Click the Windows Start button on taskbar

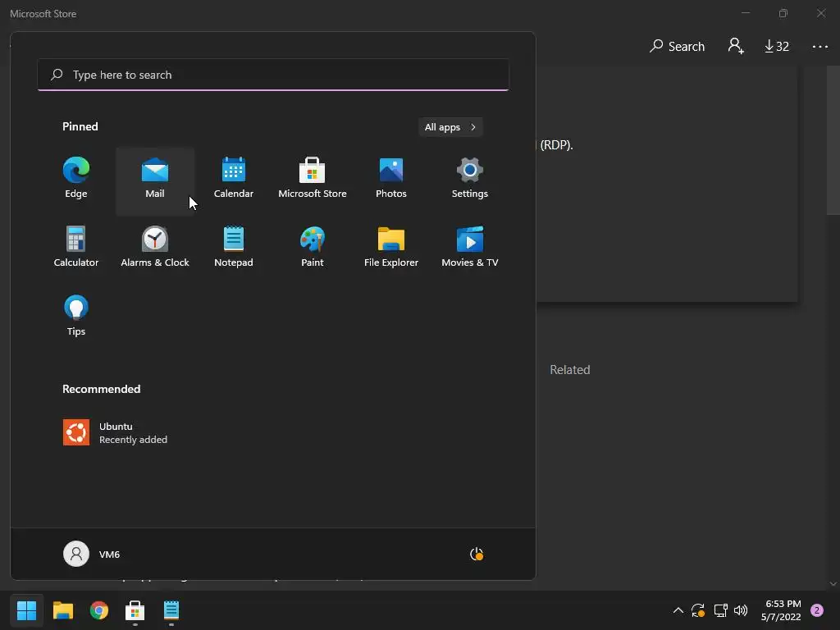pyautogui.click(x=26, y=610)
